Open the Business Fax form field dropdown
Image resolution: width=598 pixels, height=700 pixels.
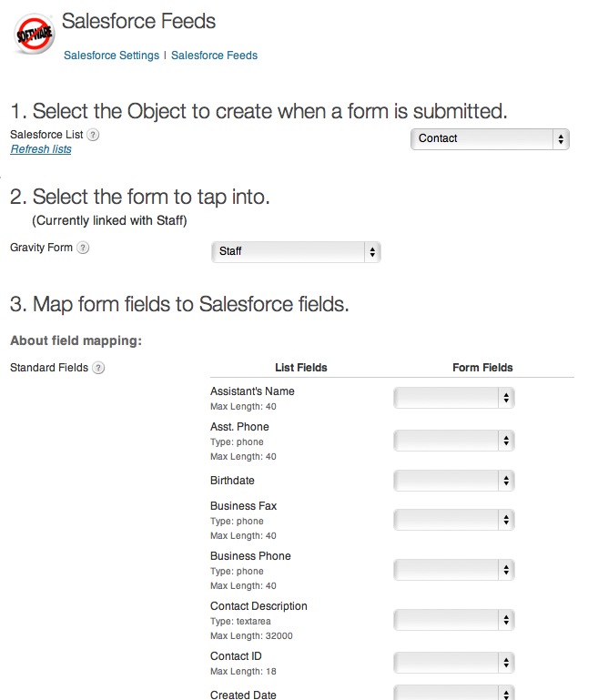454,520
